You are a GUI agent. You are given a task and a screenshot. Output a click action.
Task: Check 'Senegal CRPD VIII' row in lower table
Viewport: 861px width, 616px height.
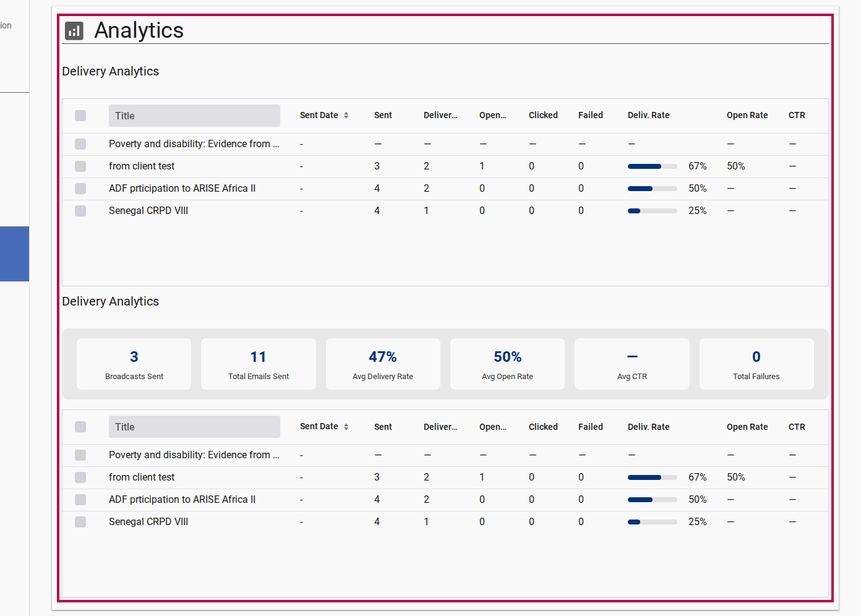tap(80, 522)
